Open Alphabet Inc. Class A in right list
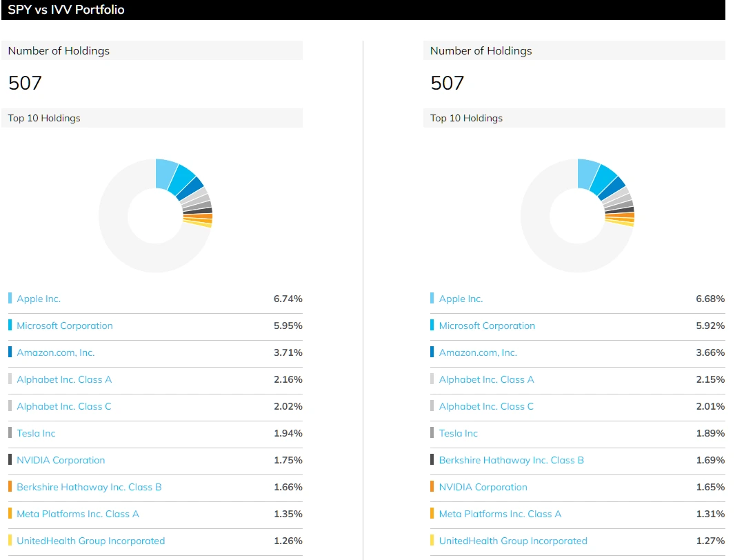Screen dimensions: 744x560 (x=486, y=380)
